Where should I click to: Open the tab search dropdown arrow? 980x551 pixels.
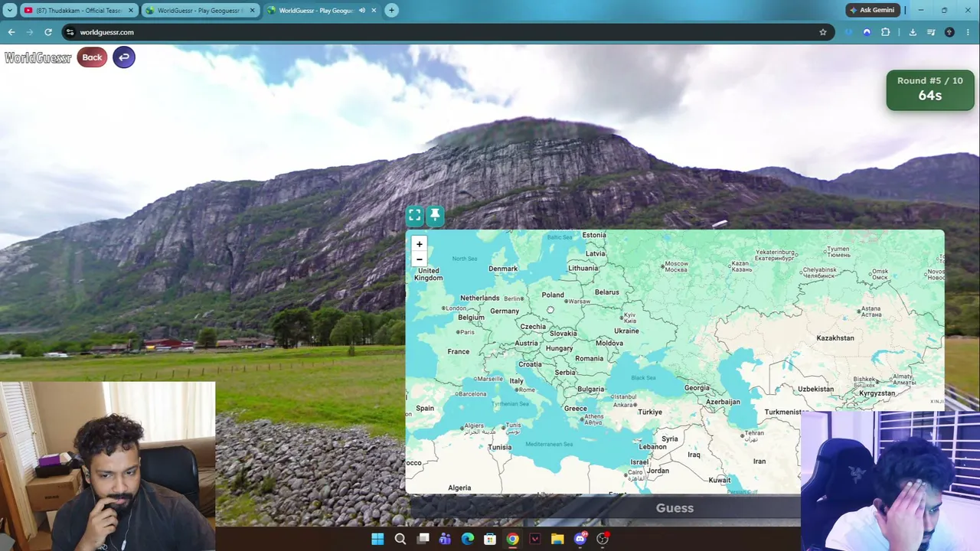[10, 10]
